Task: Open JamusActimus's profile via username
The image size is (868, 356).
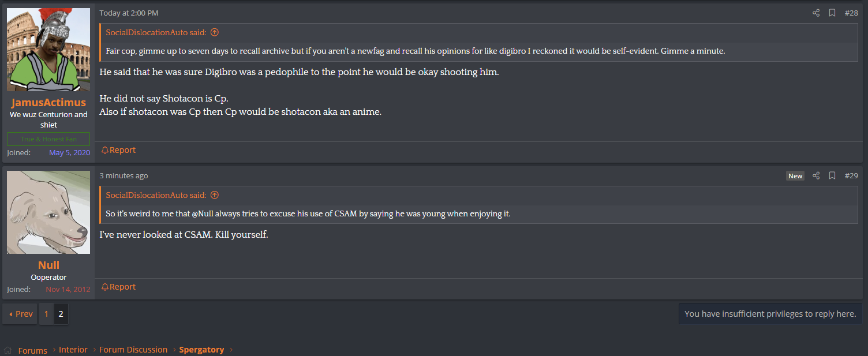Action: 48,103
